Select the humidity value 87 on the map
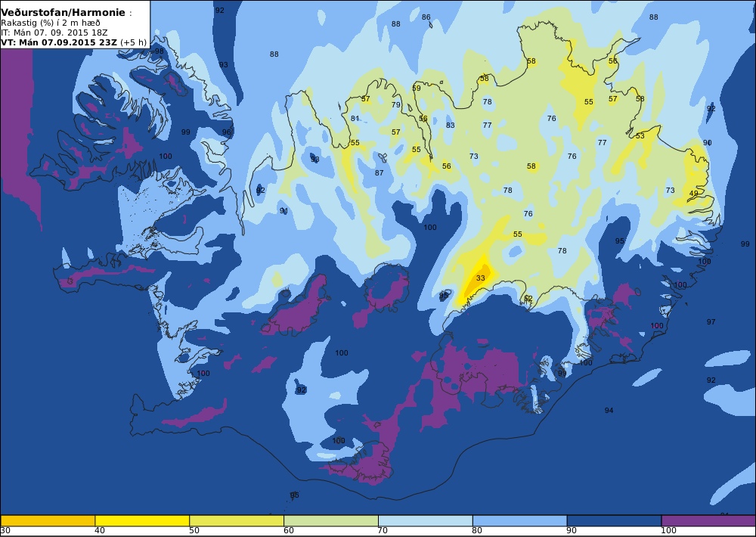This screenshot has height=537, width=756. point(379,172)
